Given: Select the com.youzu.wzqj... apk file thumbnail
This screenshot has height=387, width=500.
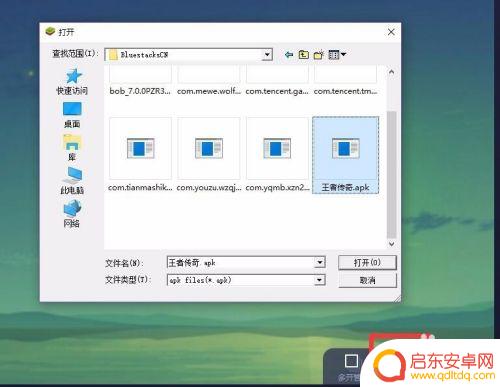Looking at the screenshot, I should pos(209,148).
